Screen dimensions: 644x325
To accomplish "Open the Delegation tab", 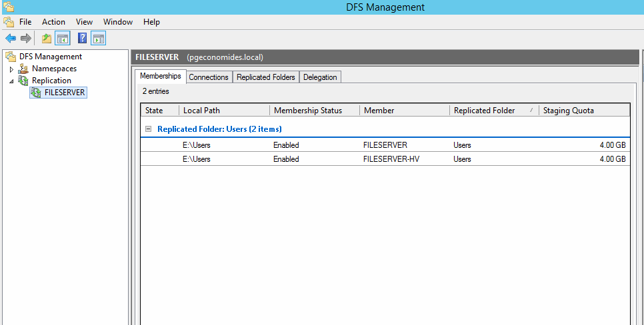I will pyautogui.click(x=320, y=77).
